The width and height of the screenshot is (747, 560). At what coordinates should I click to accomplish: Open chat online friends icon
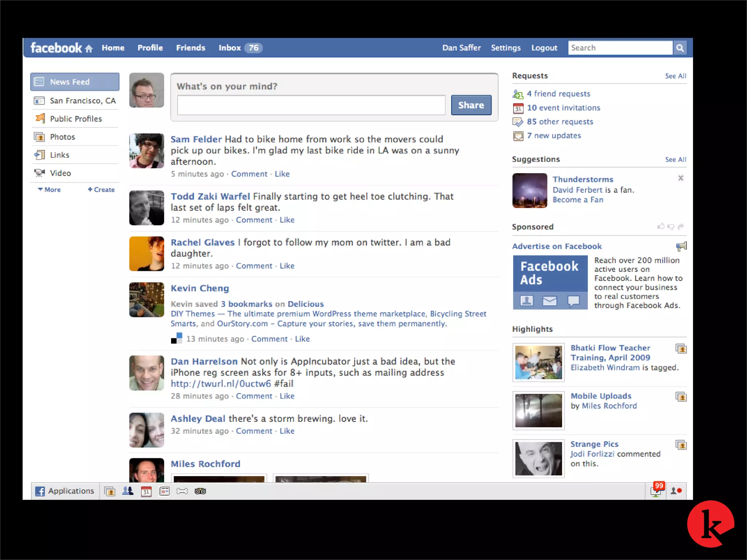(676, 491)
